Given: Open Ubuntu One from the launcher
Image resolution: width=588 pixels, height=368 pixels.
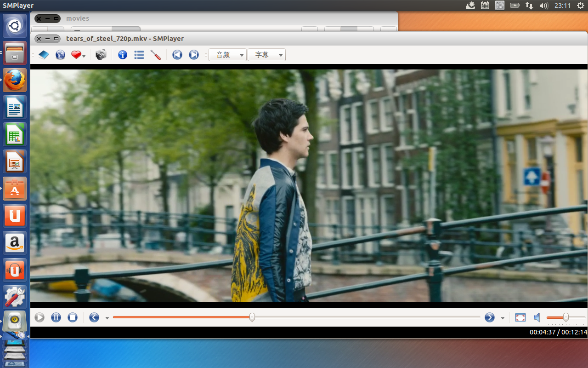Looking at the screenshot, I should pyautogui.click(x=15, y=215).
